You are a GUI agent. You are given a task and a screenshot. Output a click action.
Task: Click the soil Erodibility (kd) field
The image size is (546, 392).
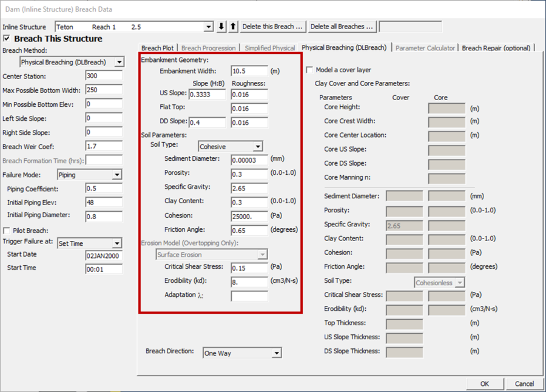pyautogui.click(x=249, y=282)
